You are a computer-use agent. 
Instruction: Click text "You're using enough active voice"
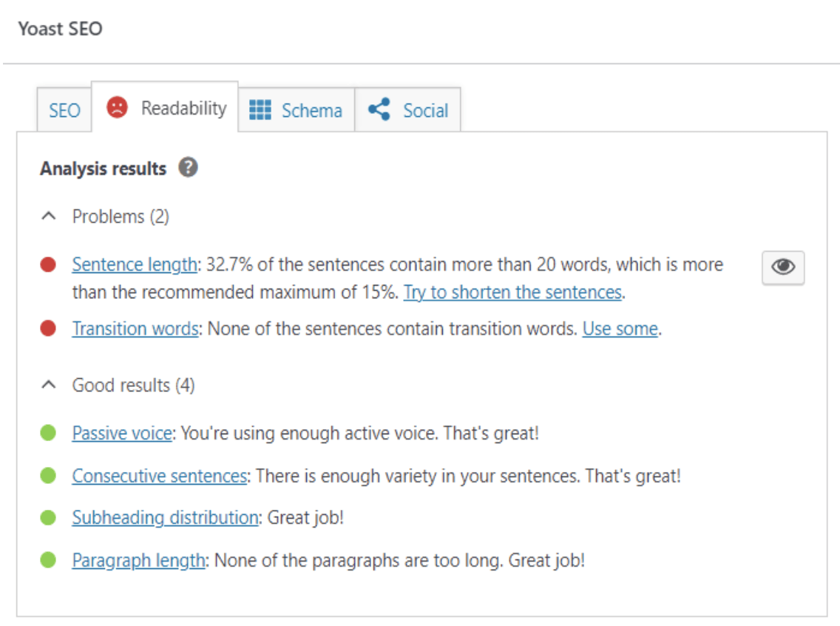click(309, 433)
